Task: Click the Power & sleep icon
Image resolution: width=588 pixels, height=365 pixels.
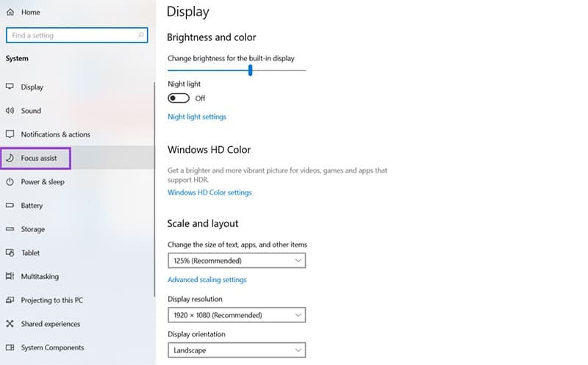Action: (x=10, y=181)
